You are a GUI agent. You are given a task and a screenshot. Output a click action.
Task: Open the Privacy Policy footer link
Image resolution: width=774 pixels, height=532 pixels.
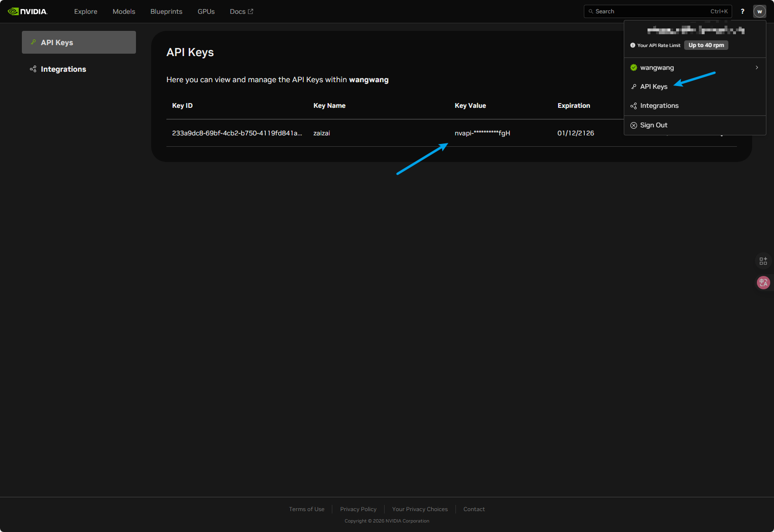tap(358, 509)
